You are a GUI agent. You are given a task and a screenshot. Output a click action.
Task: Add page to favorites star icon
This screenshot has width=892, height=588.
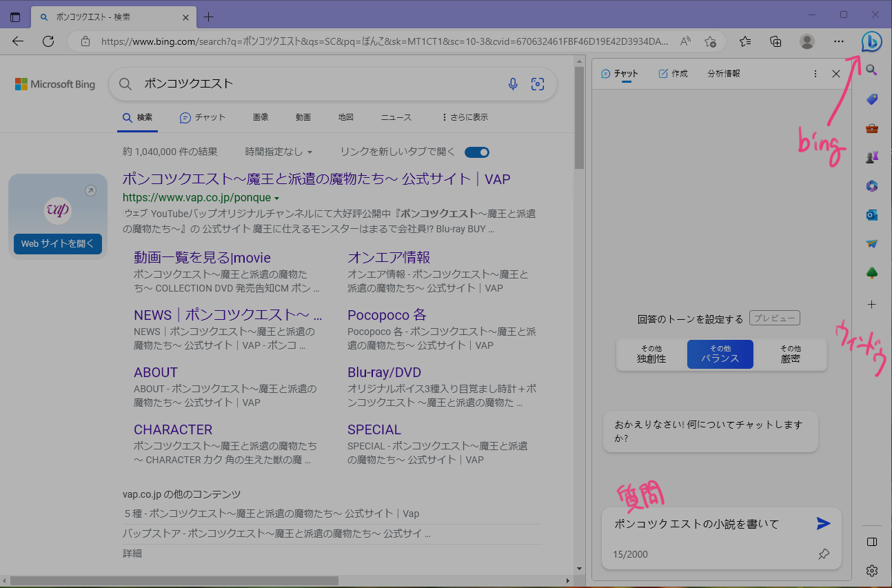(x=711, y=41)
